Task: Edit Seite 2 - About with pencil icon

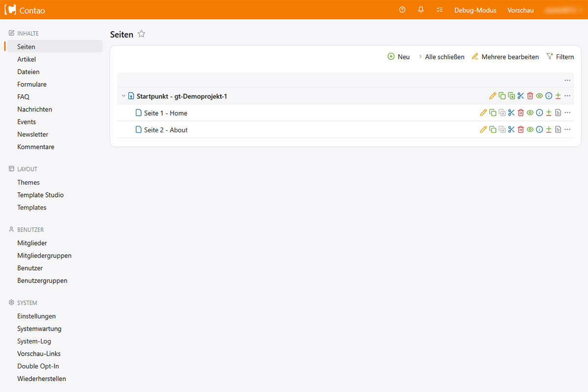Action: pos(484,129)
